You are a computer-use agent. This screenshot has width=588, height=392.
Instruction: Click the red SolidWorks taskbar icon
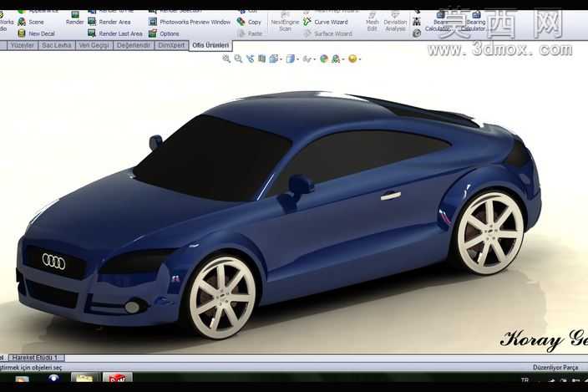118,378
